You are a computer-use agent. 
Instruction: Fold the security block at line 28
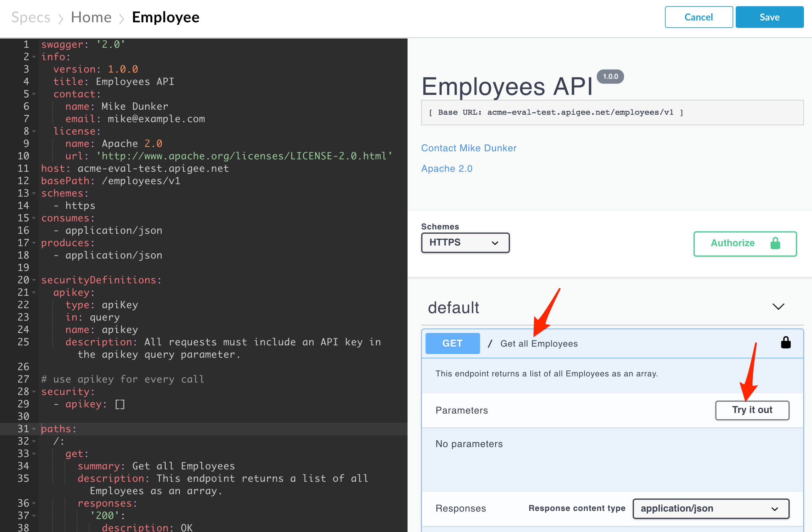coord(34,392)
